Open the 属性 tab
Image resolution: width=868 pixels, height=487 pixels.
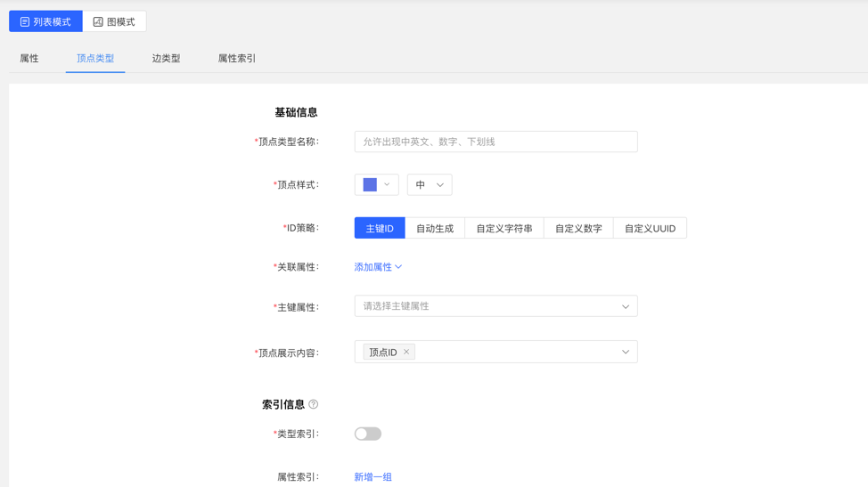coord(29,59)
